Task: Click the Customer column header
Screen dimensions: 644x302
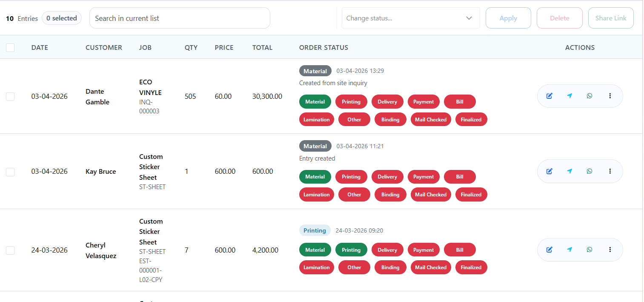Action: point(104,48)
